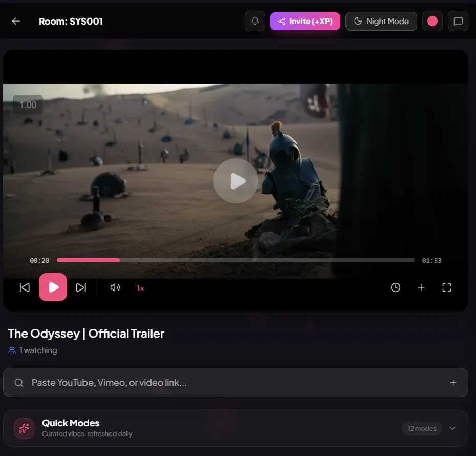The image size is (476, 456).
Task: Expand the Quick Modes chevron
Action: pyautogui.click(x=452, y=428)
